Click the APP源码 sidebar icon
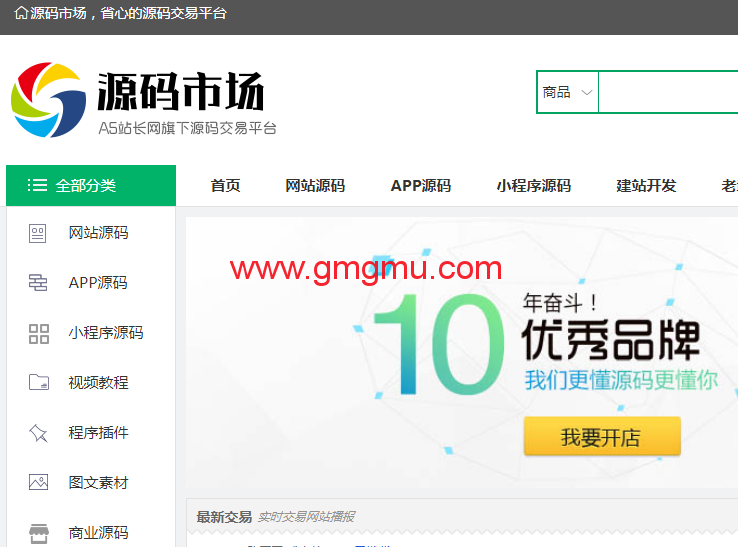 [x=38, y=282]
